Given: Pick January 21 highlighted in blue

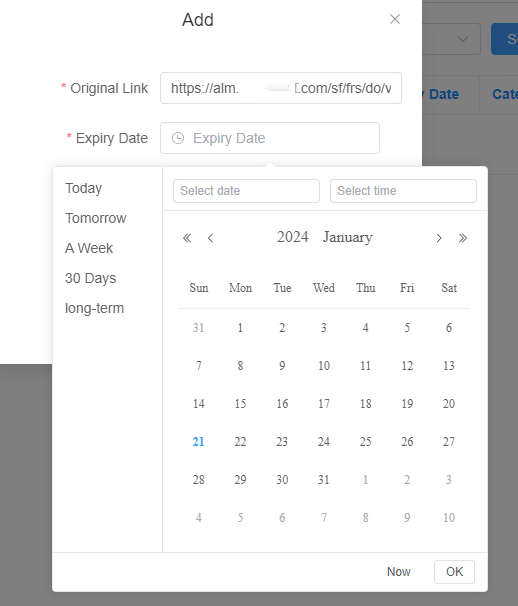Looking at the screenshot, I should pyautogui.click(x=198, y=441).
